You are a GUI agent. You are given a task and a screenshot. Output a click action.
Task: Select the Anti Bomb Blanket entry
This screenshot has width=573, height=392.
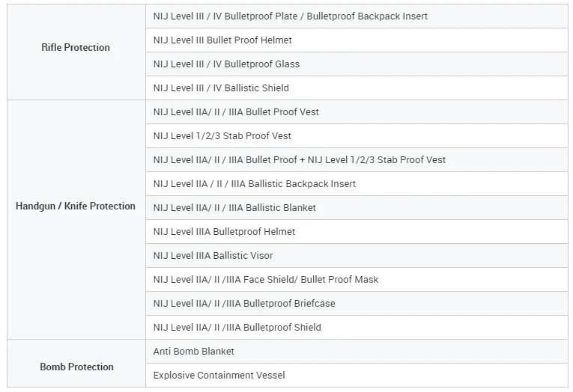(357, 351)
